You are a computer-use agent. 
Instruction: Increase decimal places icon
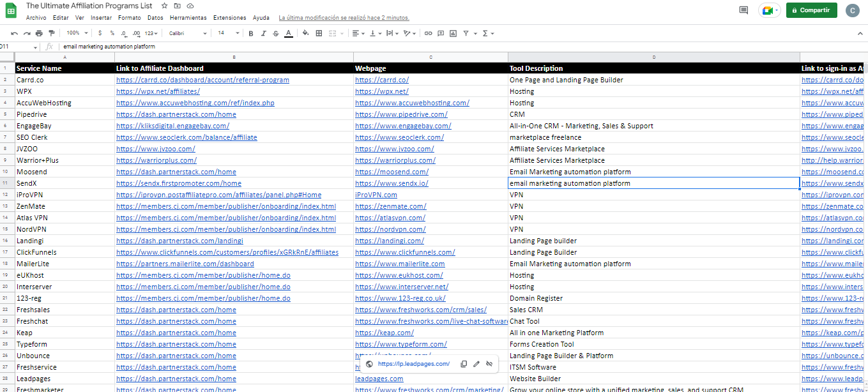pyautogui.click(x=137, y=33)
